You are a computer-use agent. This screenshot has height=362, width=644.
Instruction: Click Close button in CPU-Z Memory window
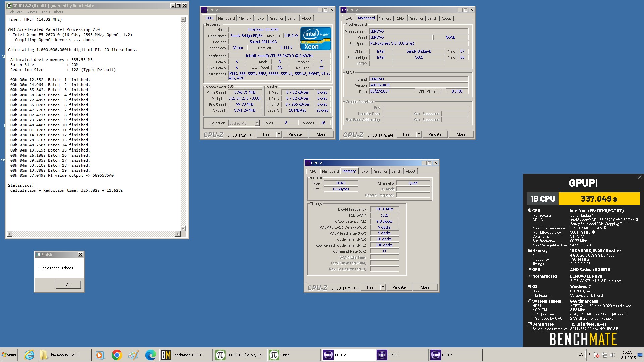pos(425,287)
